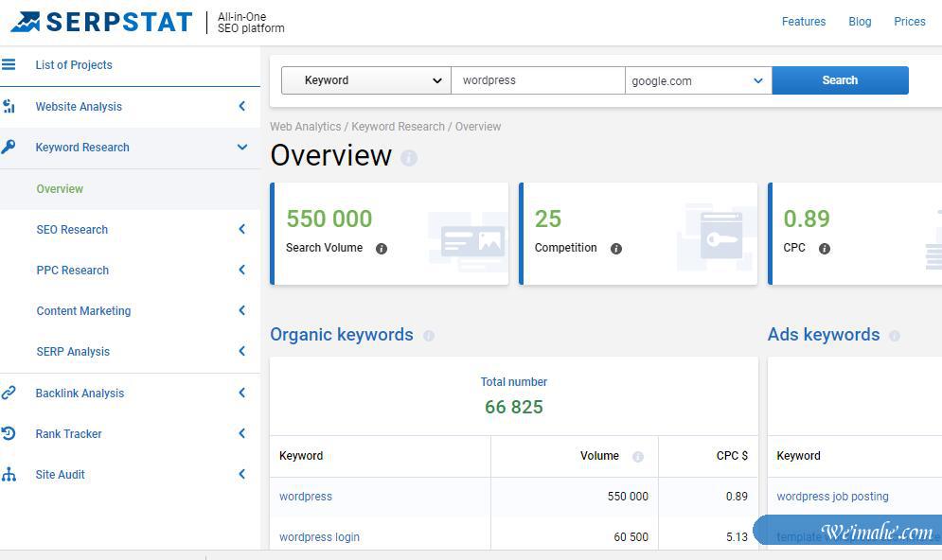Click the CPC info icon
This screenshot has width=942, height=560.
pos(825,249)
